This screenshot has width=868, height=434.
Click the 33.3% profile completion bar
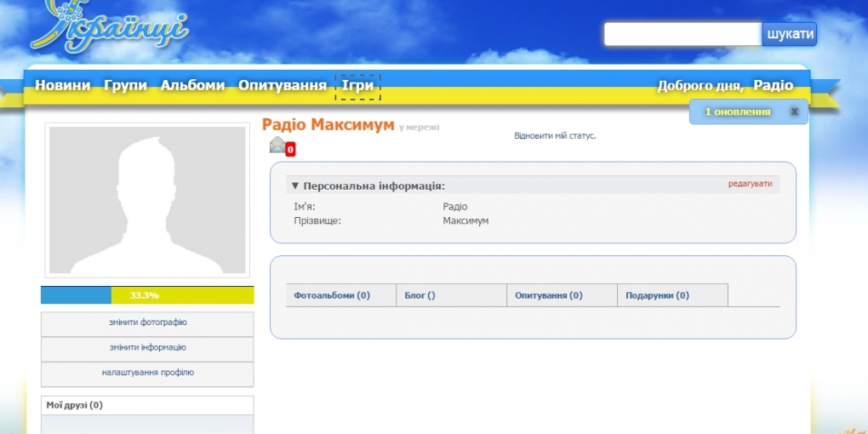(x=147, y=295)
